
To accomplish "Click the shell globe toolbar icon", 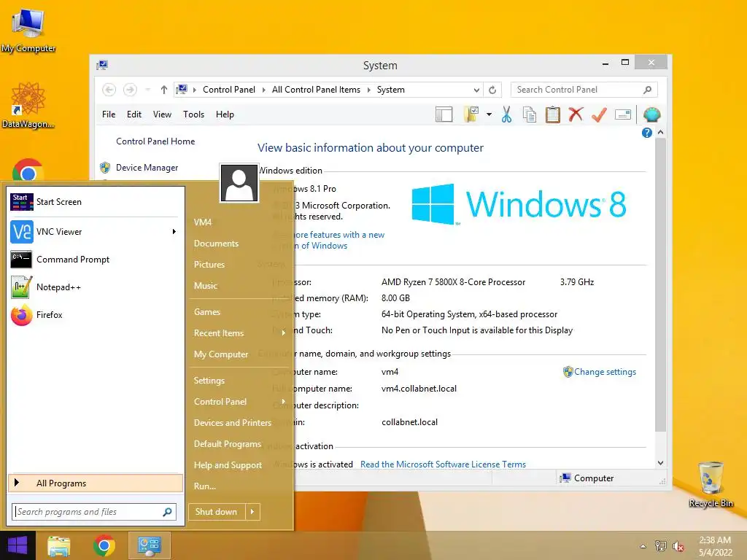I will [651, 114].
